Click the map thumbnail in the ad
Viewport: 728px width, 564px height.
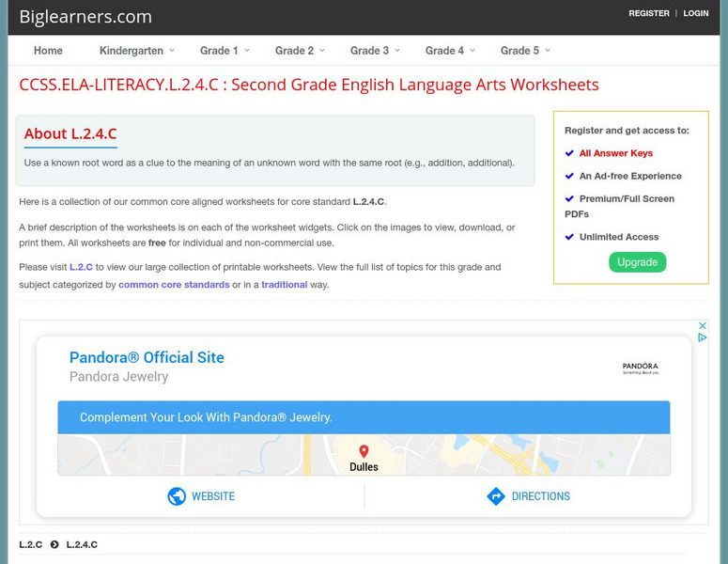[x=364, y=455]
